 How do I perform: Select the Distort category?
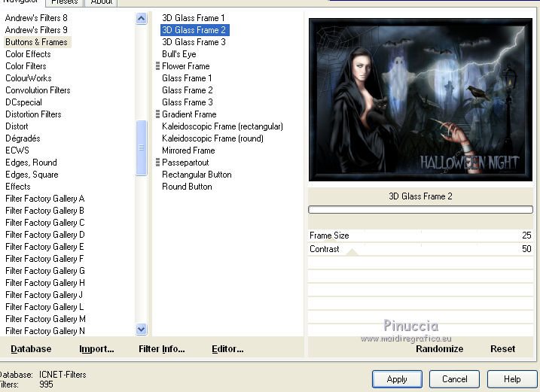[17, 126]
